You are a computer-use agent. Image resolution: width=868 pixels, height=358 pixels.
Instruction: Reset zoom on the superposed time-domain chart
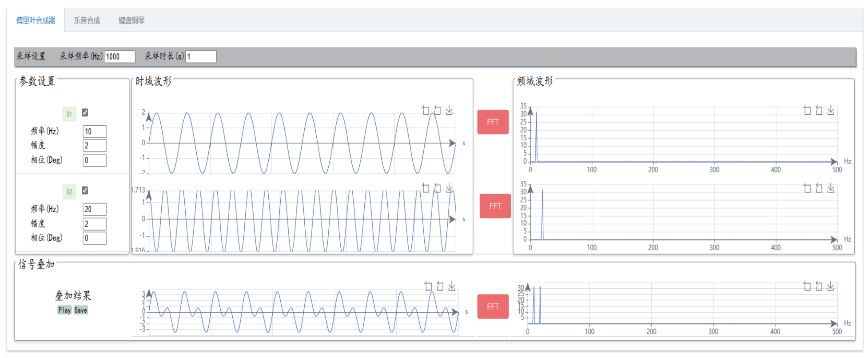point(440,286)
